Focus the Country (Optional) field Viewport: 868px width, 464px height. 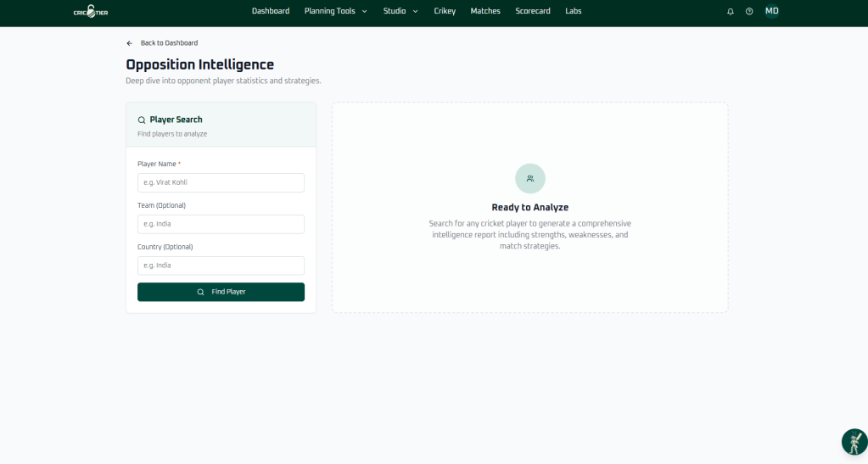221,266
